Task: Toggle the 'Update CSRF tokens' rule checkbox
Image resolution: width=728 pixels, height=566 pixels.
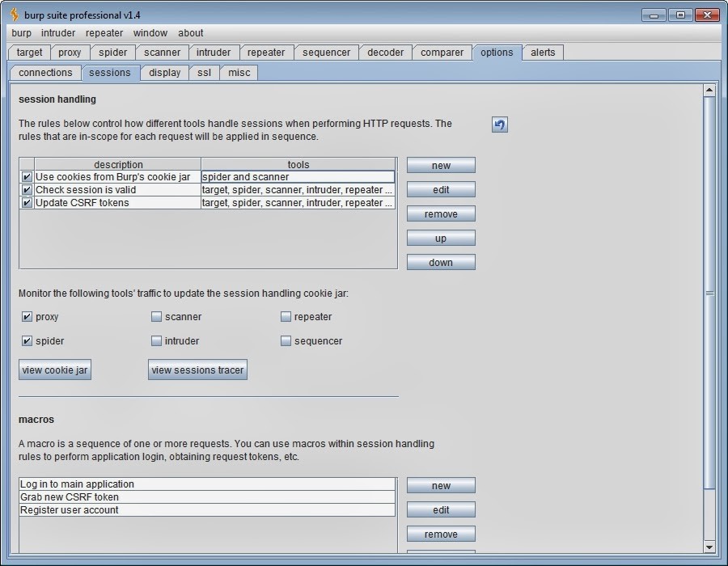Action: coord(27,203)
